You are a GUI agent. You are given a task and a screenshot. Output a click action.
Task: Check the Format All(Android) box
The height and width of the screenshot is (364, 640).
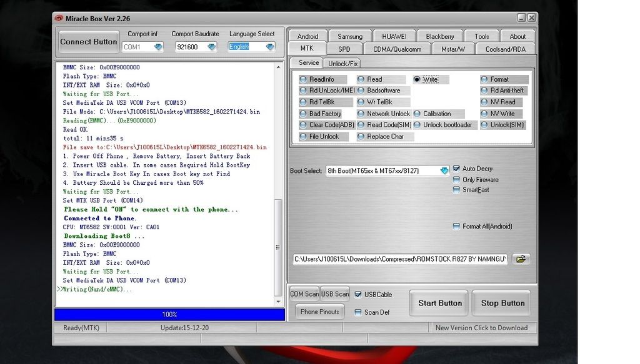(x=456, y=227)
